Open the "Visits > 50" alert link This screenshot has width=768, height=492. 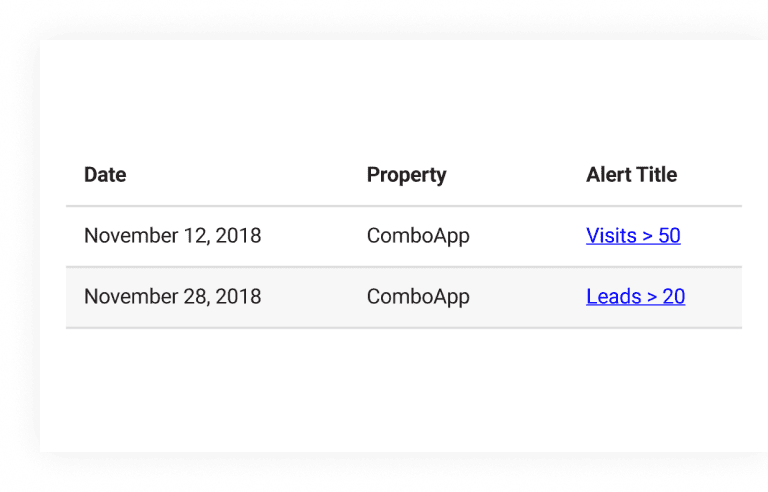633,236
